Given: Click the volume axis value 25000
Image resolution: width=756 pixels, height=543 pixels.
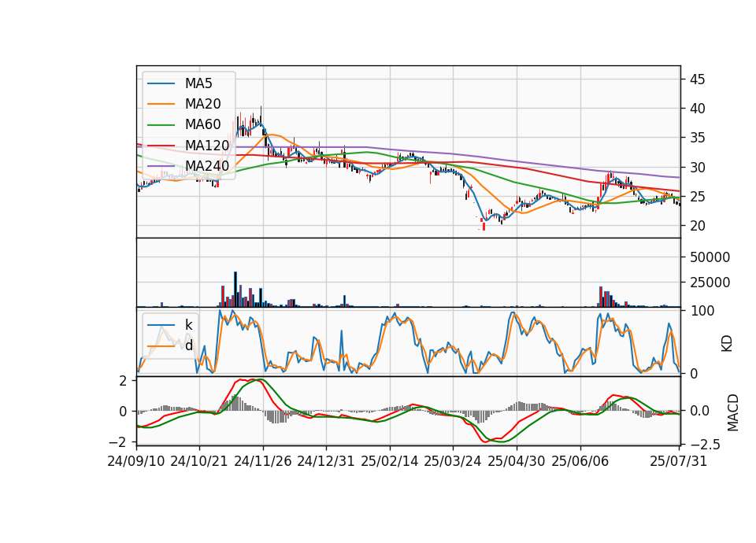Looking at the screenshot, I should click(x=710, y=283).
